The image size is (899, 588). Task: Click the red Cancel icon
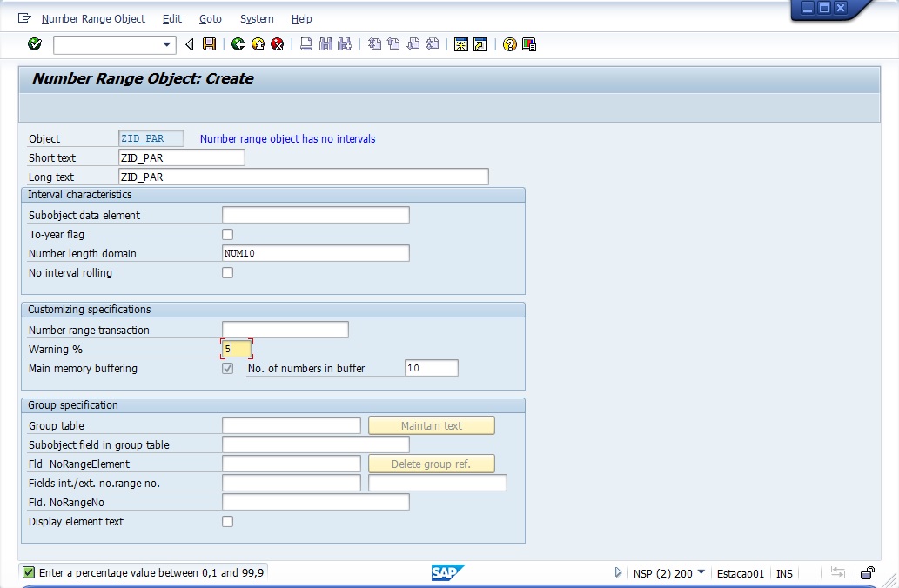tap(278, 44)
